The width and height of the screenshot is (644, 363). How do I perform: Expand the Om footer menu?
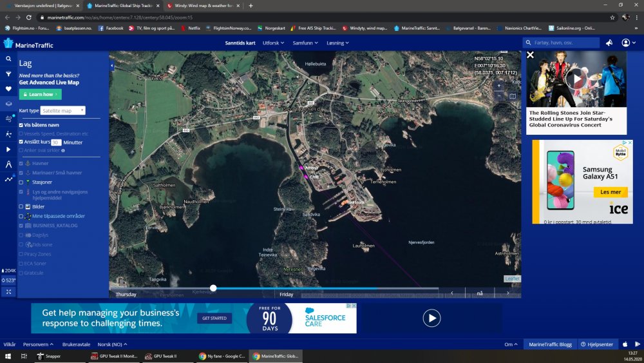coord(511,344)
